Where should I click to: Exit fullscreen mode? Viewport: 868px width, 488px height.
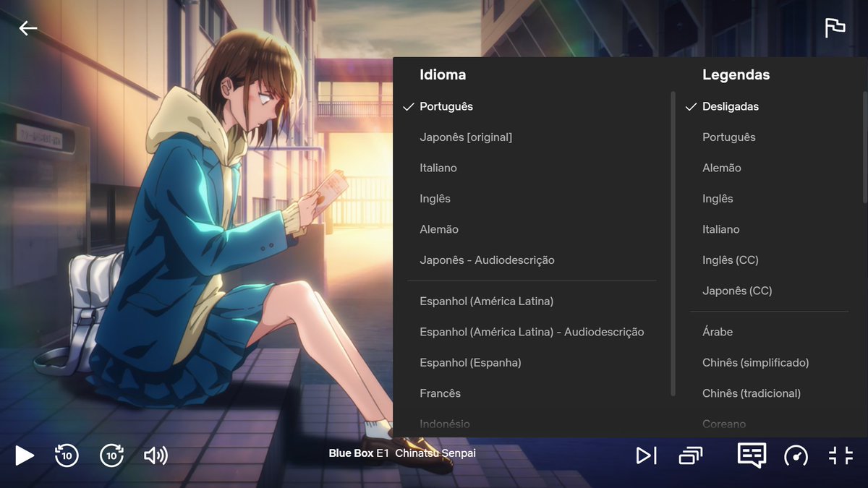[x=841, y=455]
